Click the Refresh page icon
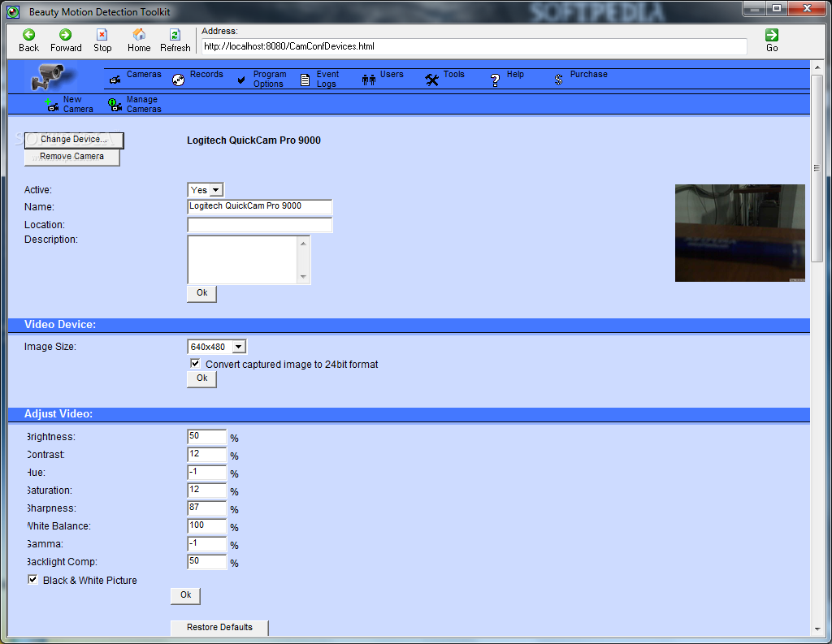The height and width of the screenshot is (644, 832). point(175,35)
